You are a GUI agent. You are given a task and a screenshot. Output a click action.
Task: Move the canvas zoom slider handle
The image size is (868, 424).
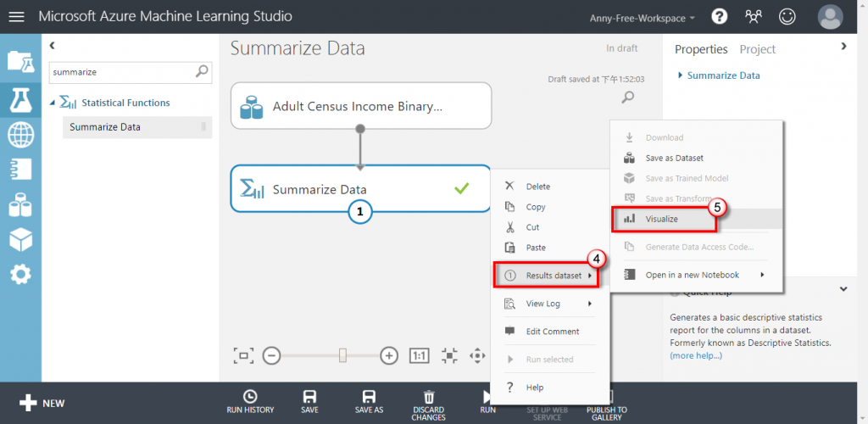[342, 355]
